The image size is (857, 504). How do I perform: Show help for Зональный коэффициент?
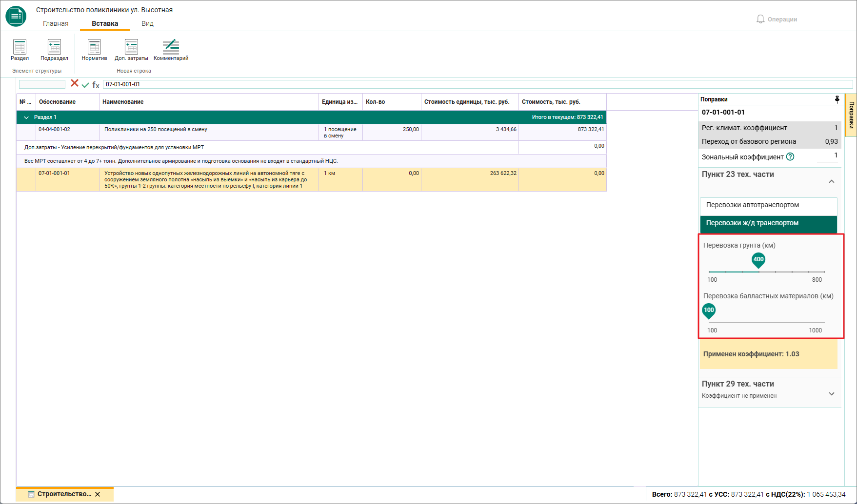click(790, 156)
